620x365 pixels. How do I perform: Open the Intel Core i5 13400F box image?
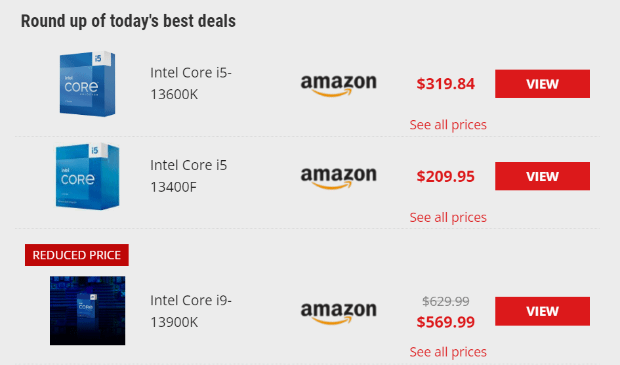point(87,176)
